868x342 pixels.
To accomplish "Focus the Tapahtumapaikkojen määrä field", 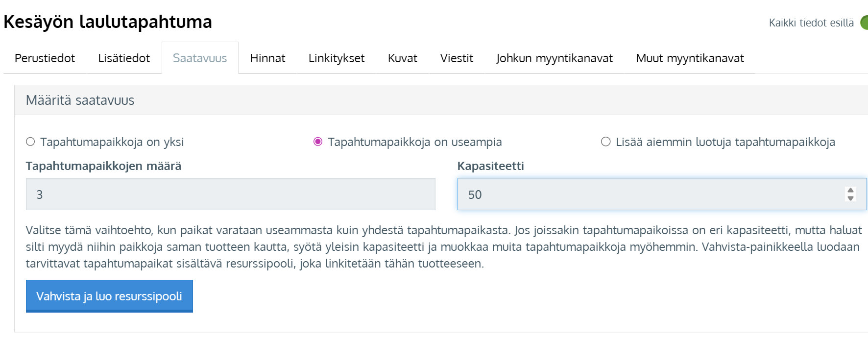I will 230,195.
